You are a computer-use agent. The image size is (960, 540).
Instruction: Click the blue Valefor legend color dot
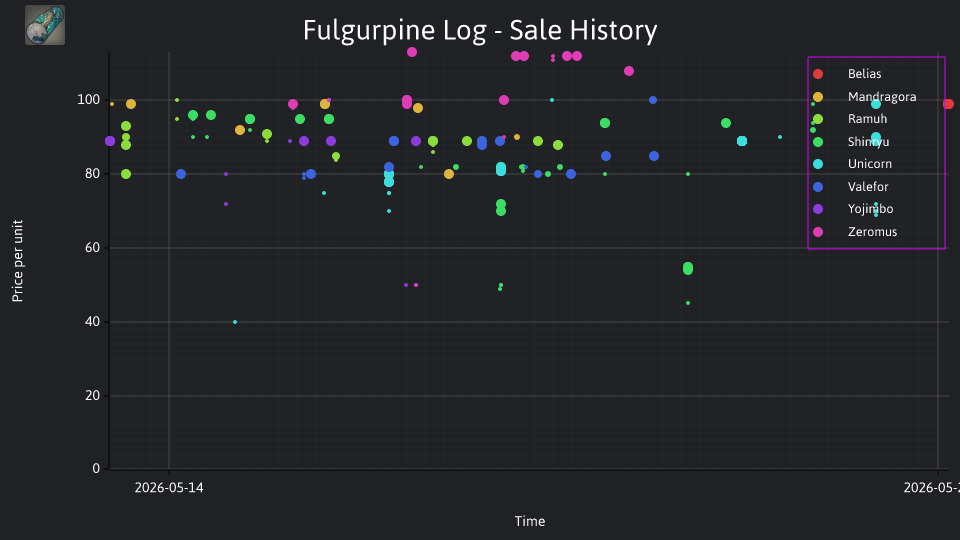point(818,187)
